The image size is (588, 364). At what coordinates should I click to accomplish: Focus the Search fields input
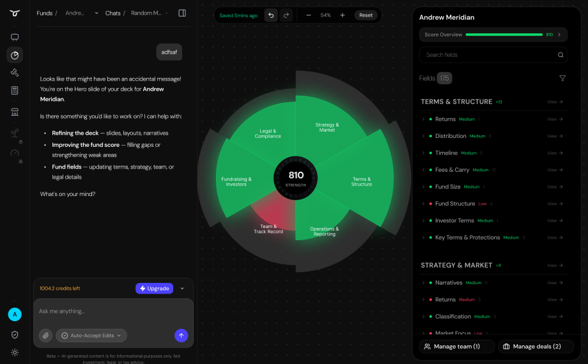493,55
